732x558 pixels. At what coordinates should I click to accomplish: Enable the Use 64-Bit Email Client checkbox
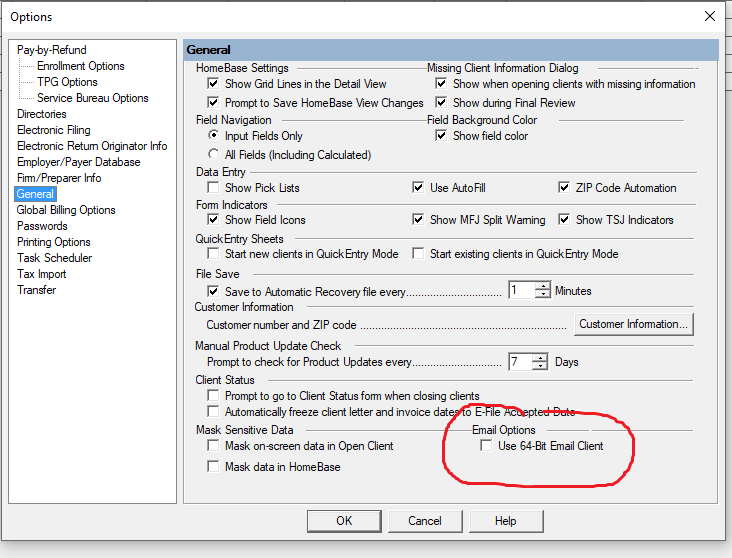tap(487, 446)
